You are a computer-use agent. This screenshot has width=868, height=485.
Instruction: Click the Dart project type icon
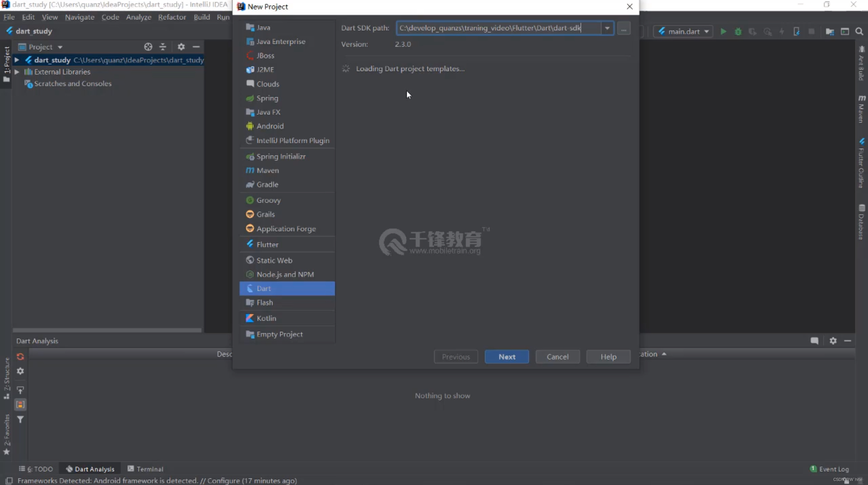pos(249,288)
